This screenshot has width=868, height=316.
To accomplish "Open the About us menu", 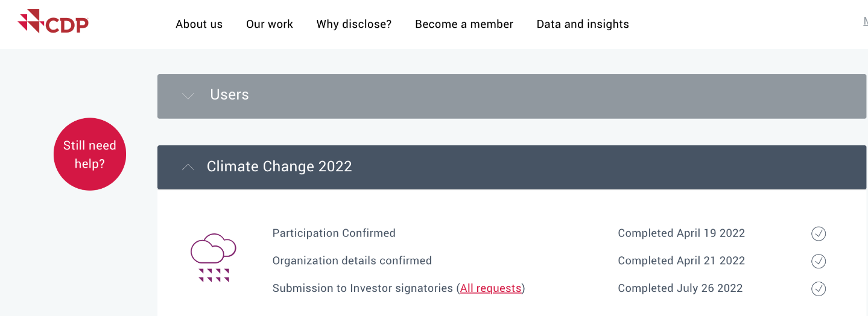I will click(x=199, y=24).
